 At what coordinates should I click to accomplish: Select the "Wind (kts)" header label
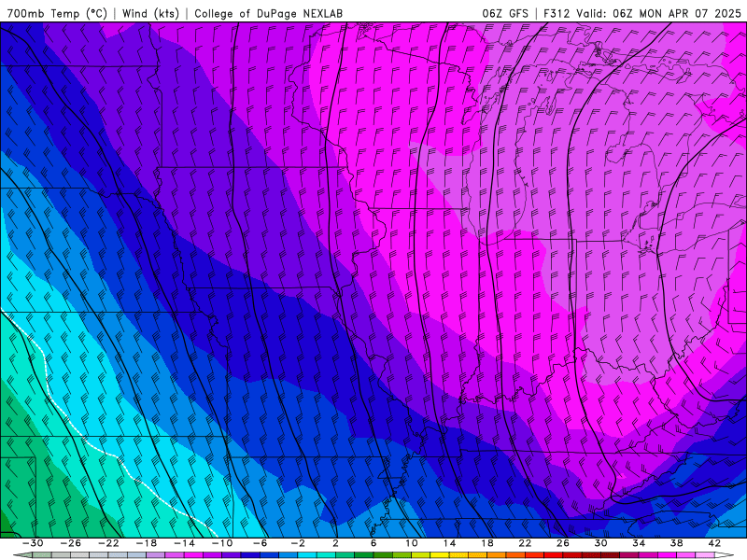tap(150, 13)
